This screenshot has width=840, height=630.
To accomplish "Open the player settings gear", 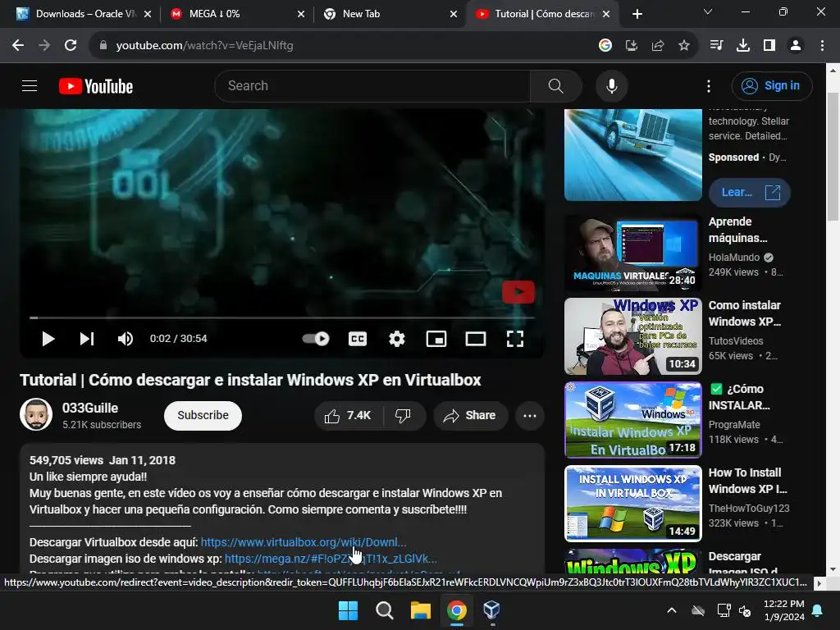I will [x=396, y=339].
